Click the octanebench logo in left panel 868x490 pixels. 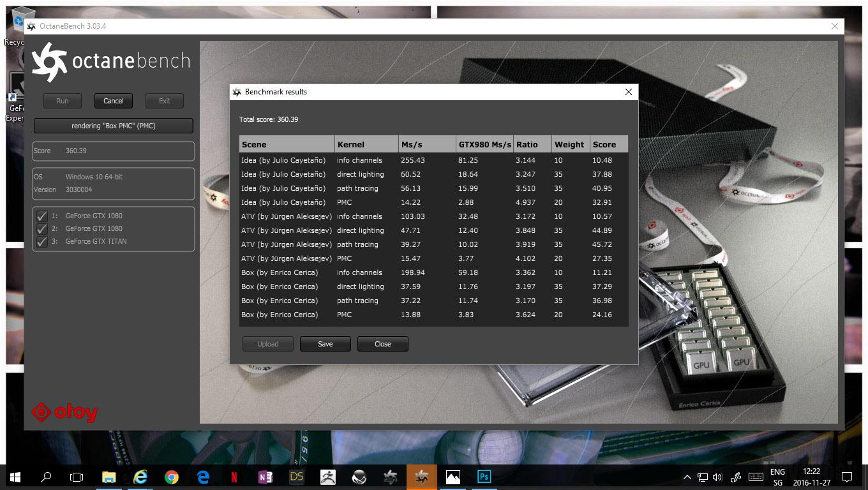(111, 61)
